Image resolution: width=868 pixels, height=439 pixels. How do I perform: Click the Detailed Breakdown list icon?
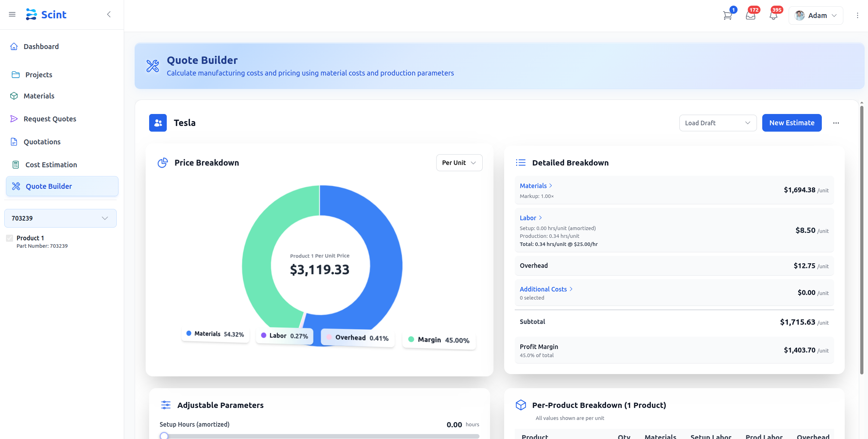coord(521,163)
